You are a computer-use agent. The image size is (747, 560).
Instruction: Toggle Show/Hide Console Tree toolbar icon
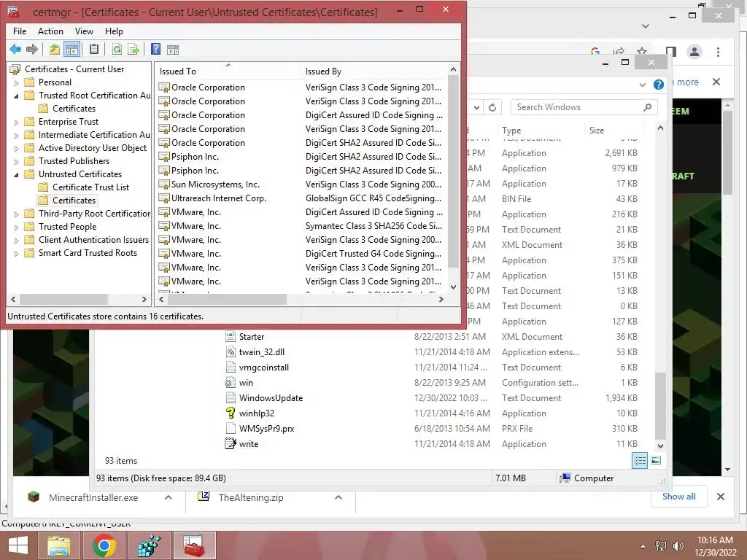coord(72,49)
